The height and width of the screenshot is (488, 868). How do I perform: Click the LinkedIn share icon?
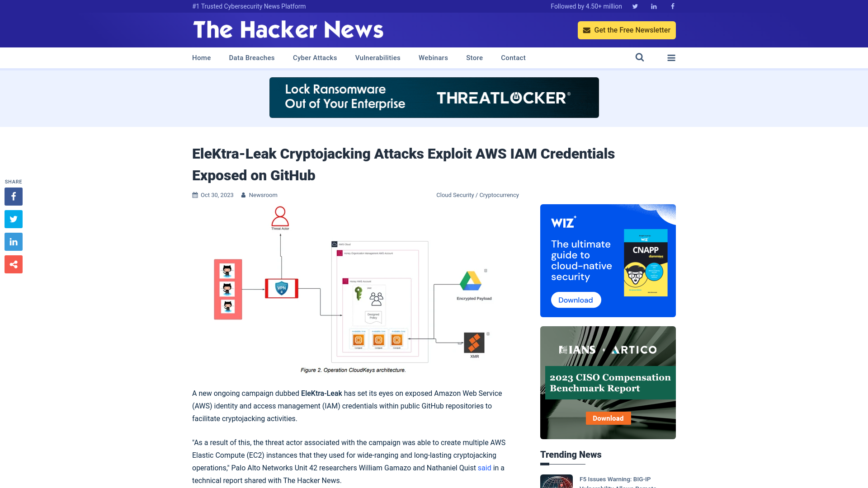pyautogui.click(x=13, y=241)
